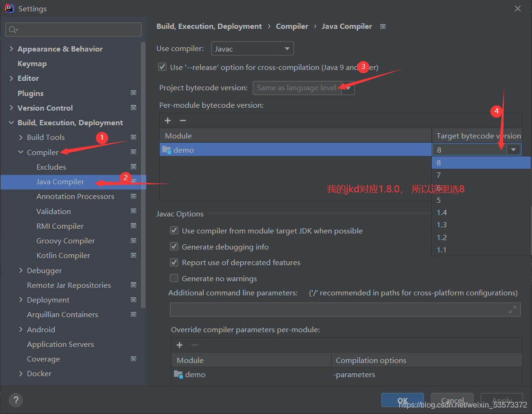
Task: Collapse the Compiler node
Action: coord(21,152)
